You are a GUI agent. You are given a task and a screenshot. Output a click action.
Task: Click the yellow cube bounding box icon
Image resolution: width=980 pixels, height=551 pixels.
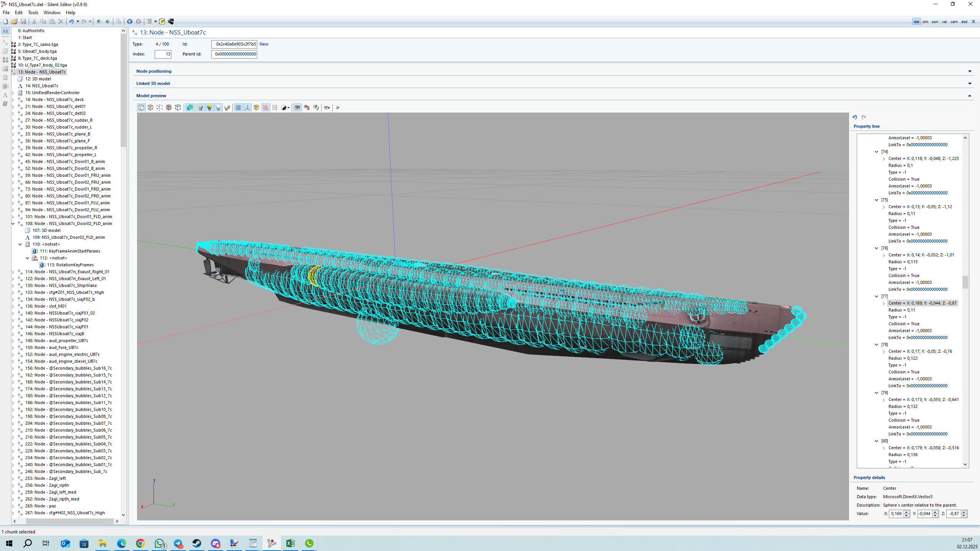(256, 108)
